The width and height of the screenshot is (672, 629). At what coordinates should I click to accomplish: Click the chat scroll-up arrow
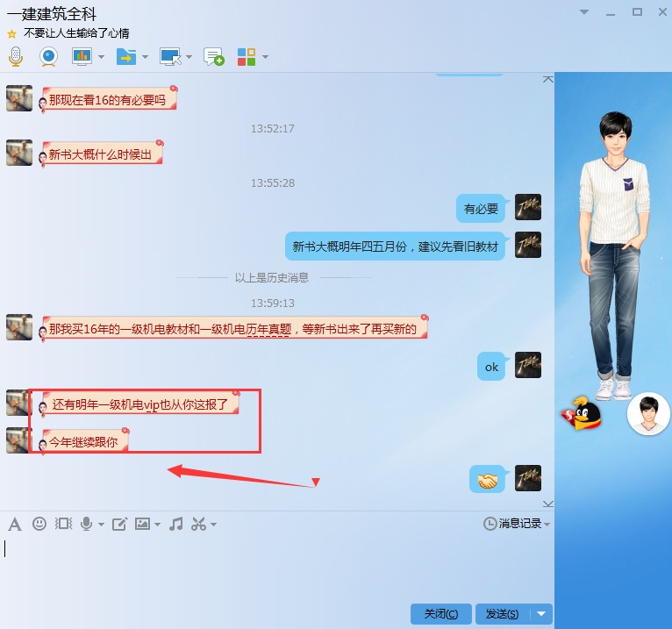547,79
